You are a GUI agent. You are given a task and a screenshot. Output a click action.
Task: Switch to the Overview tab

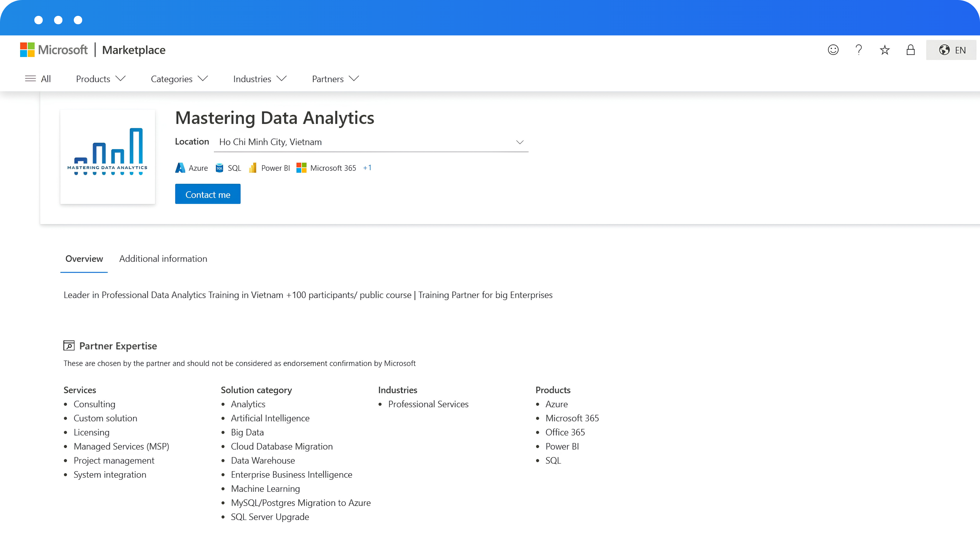84,259
